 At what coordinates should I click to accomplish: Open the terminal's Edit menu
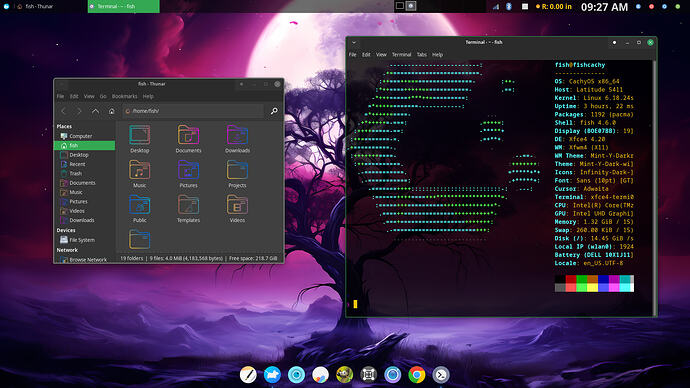tap(366, 55)
